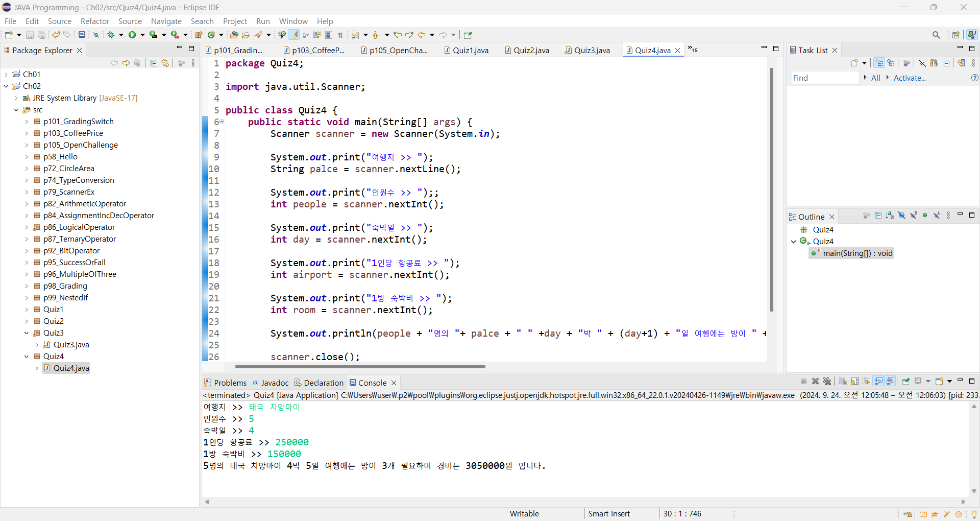Click the New Task icon in Task List
The width and height of the screenshot is (980, 521).
(854, 63)
